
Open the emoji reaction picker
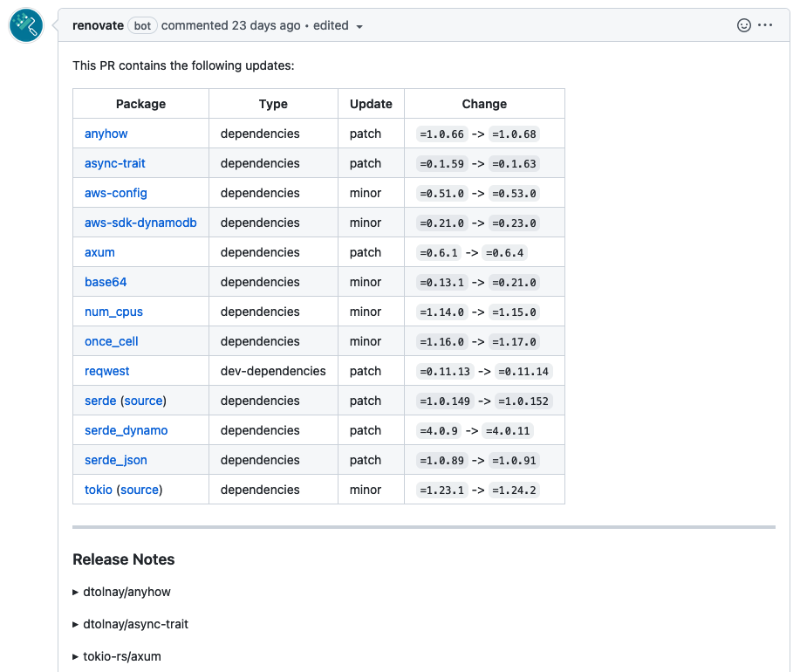pos(742,25)
